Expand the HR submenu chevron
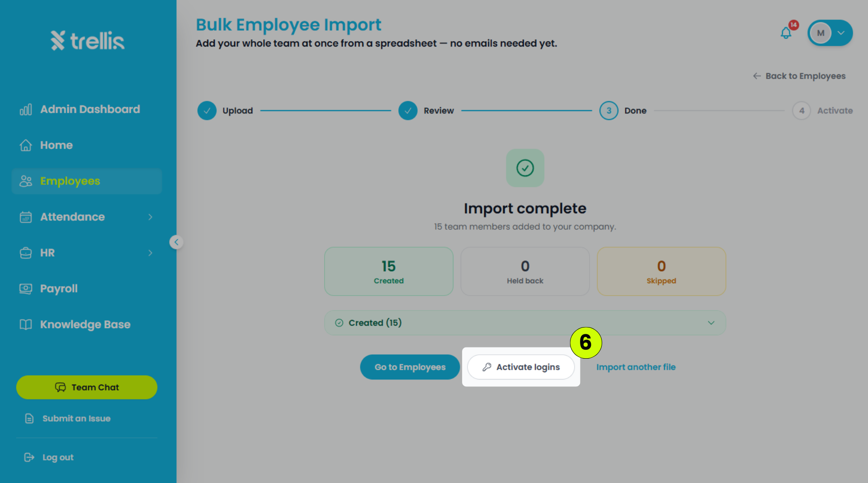The width and height of the screenshot is (868, 483). (x=151, y=253)
